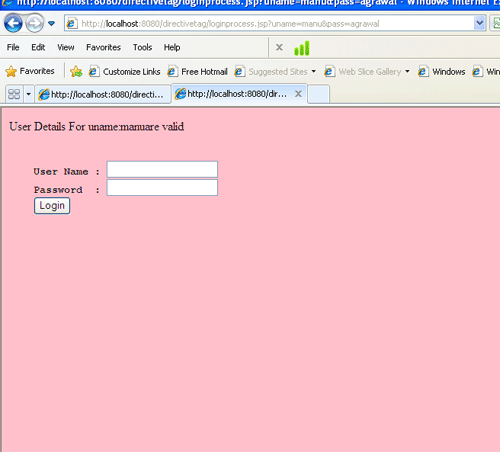Click the yellow star Favorites icon
Screen dimensions: 500x452
11,71
